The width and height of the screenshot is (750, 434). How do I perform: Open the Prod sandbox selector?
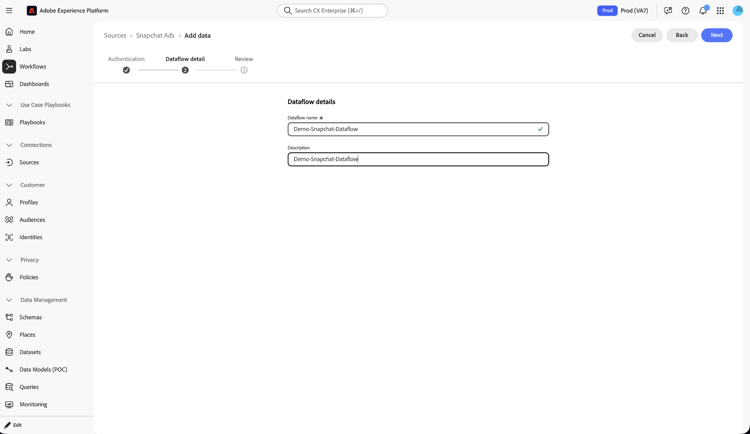[622, 11]
